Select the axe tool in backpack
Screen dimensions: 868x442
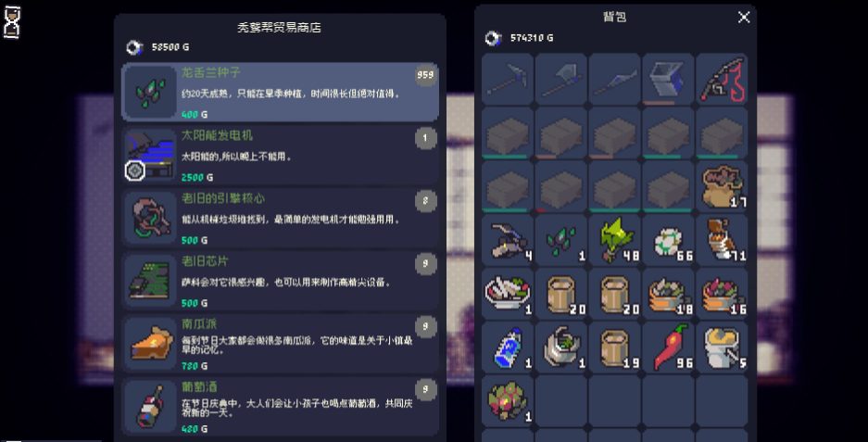tap(560, 79)
